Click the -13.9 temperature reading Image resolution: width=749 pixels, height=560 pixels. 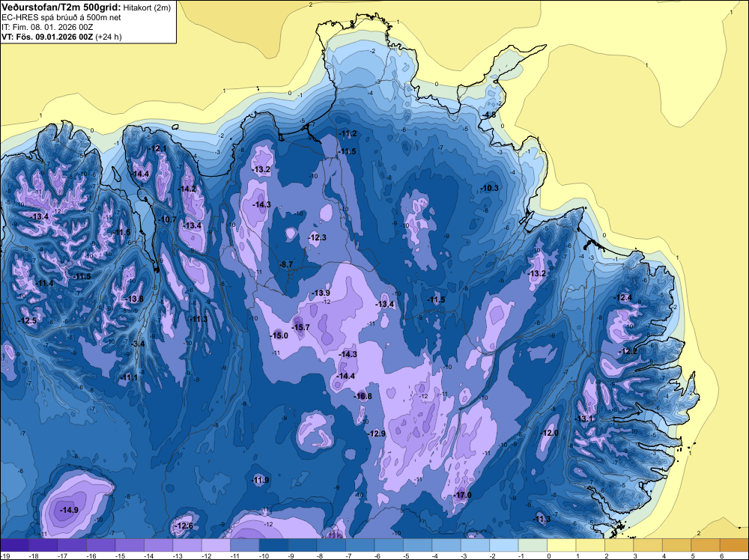[x=321, y=293]
